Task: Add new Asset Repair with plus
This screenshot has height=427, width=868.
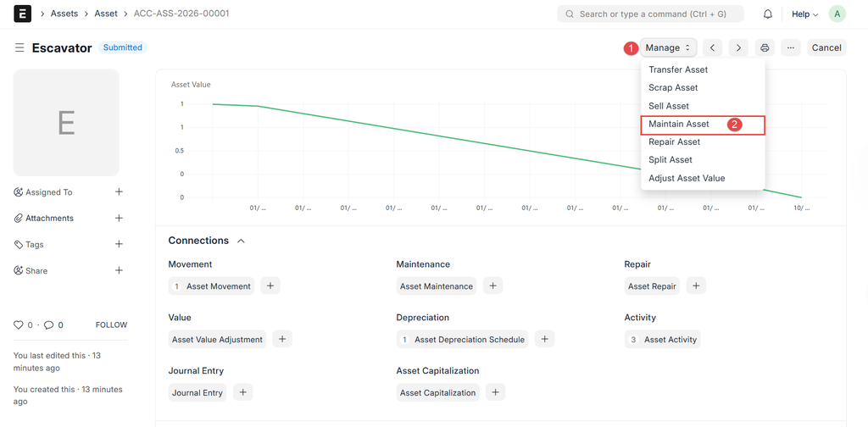Action: (696, 286)
